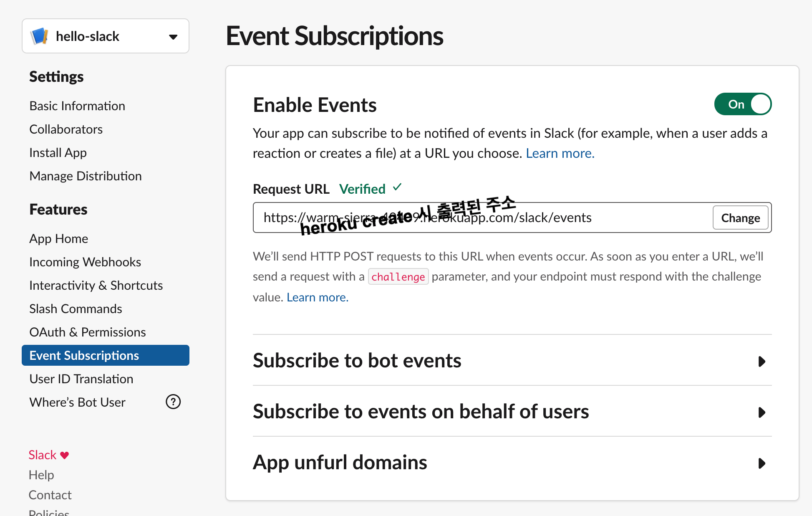Expand Subscribe to events on behalf of users

pyautogui.click(x=762, y=412)
